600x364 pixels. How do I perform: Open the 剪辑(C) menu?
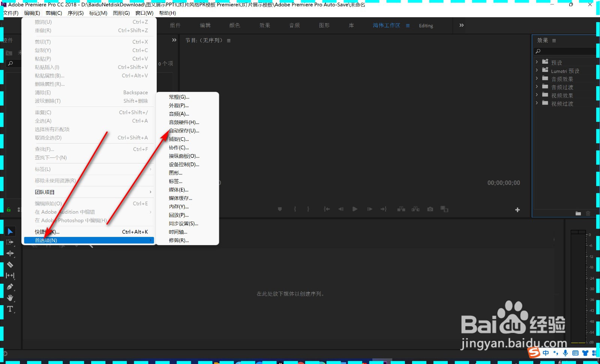[54, 13]
